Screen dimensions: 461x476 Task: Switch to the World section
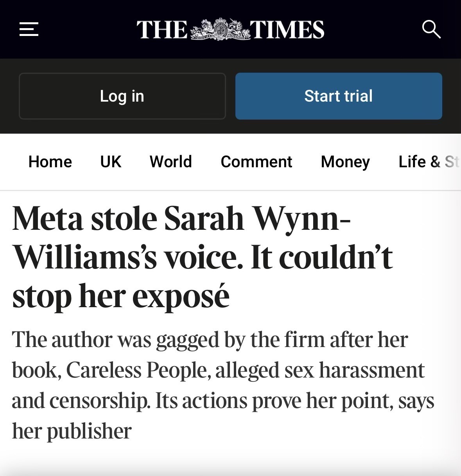click(x=171, y=162)
